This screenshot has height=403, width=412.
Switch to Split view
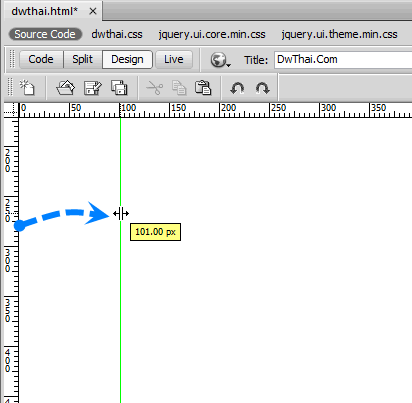(x=82, y=59)
